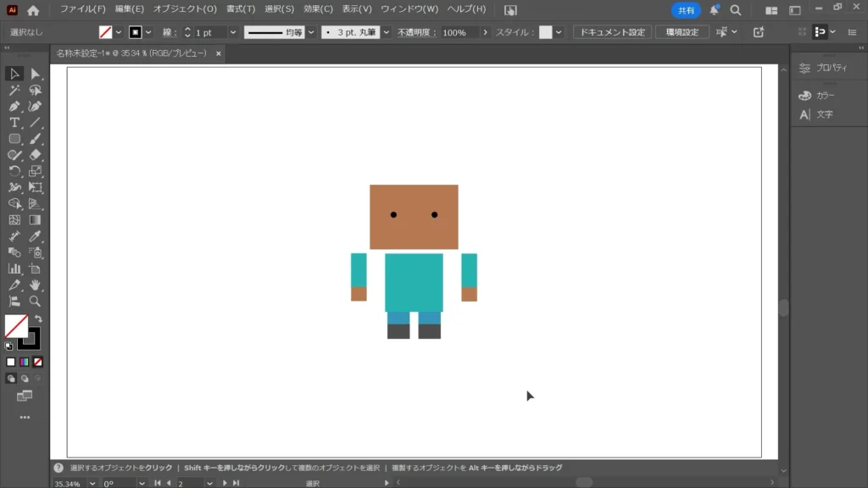
Task: Select the Perspective Grid tool
Action: tap(35, 203)
